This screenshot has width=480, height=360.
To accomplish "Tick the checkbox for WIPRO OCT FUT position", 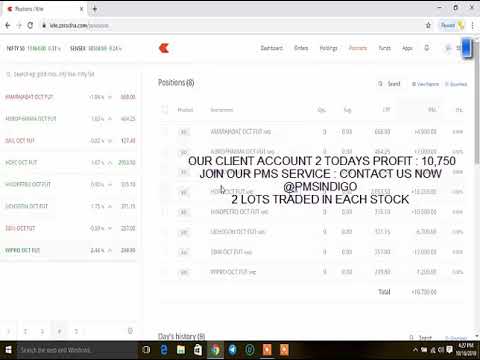I will click(165, 272).
